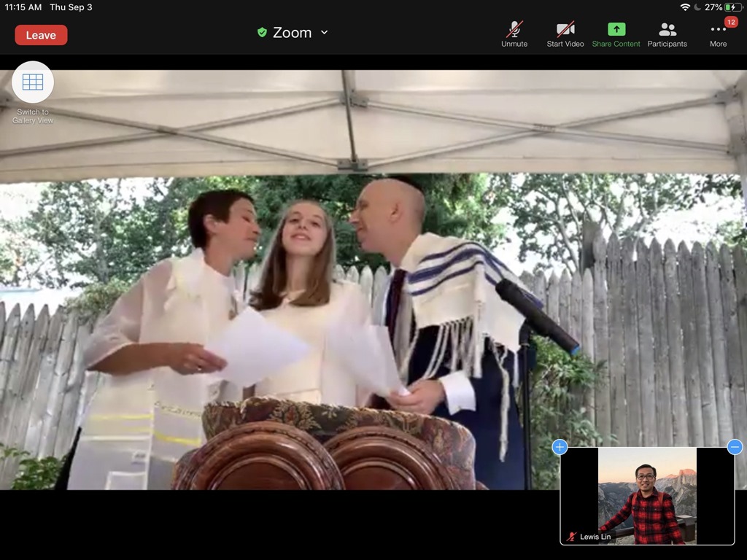Tap the Thu Sep 3 date

71,7
